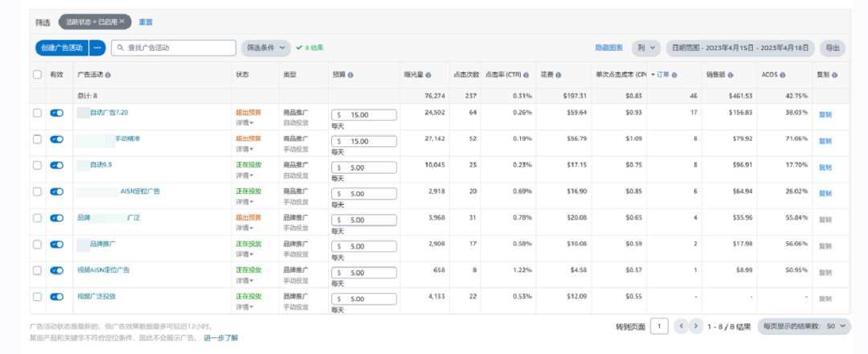Screen dimensions: 868x354
Task: Show the info tooltip for 花费 column
Action: point(559,75)
